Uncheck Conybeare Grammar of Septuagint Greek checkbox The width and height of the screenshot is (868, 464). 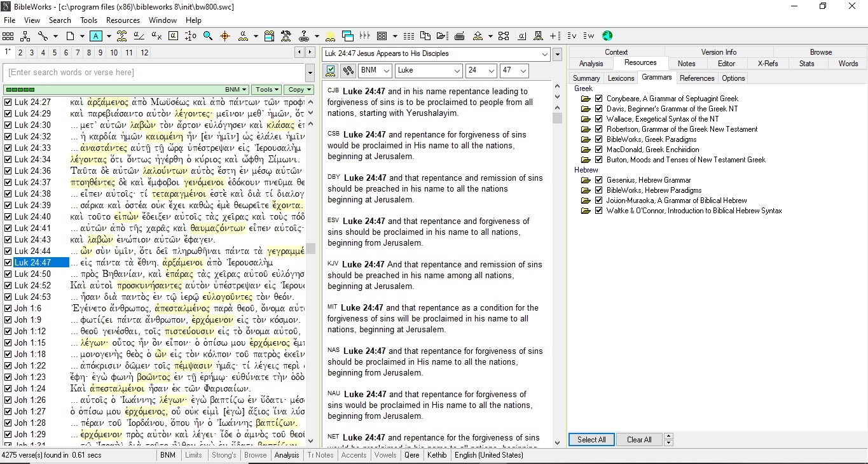pos(598,99)
